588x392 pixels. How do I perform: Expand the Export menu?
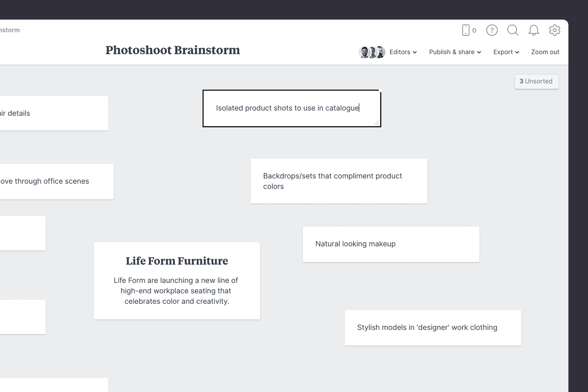506,52
